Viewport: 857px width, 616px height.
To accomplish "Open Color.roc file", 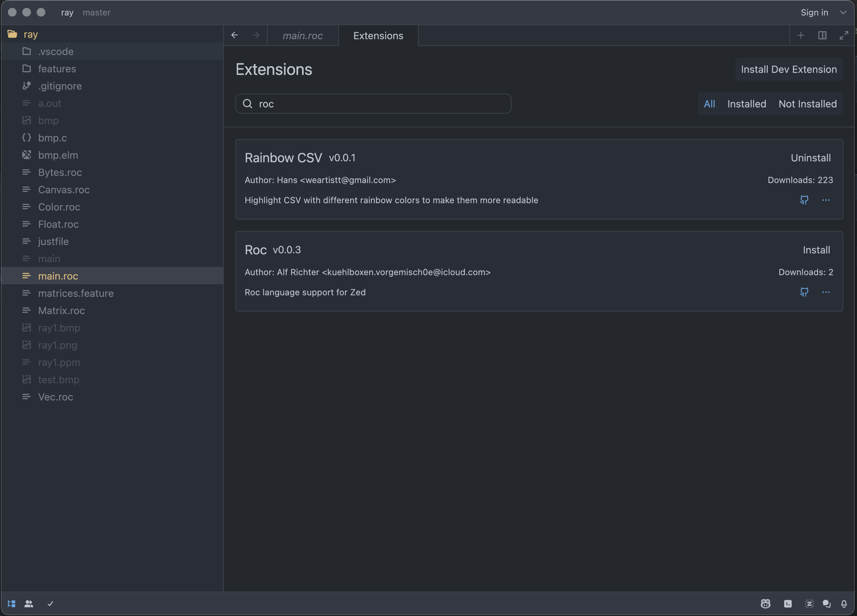I will pos(112,207).
